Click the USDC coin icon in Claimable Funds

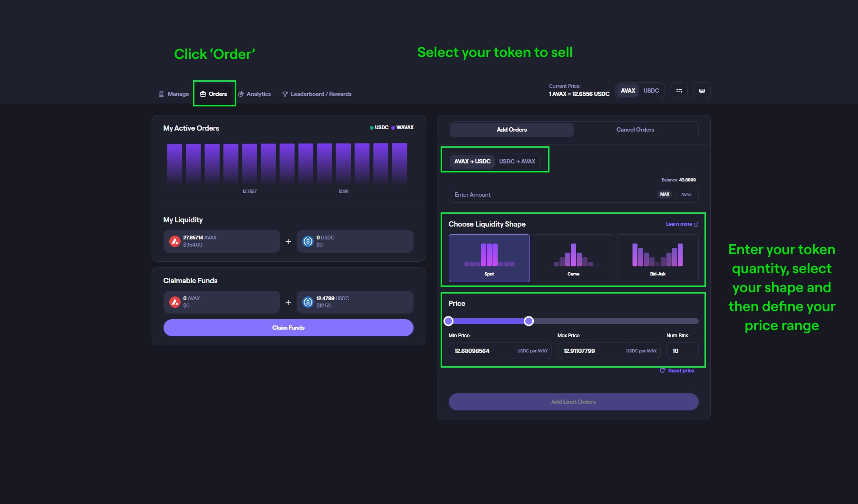pyautogui.click(x=308, y=302)
